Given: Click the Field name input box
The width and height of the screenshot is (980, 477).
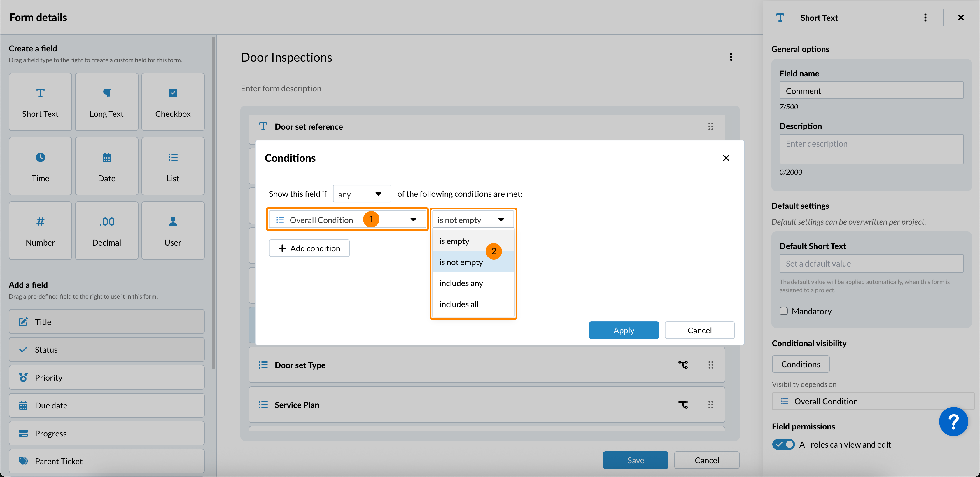Looking at the screenshot, I should (871, 90).
